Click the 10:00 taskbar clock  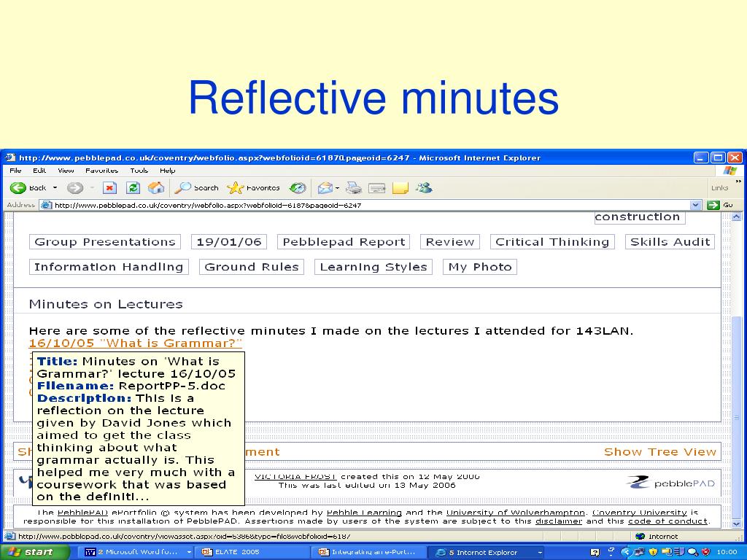(x=727, y=553)
